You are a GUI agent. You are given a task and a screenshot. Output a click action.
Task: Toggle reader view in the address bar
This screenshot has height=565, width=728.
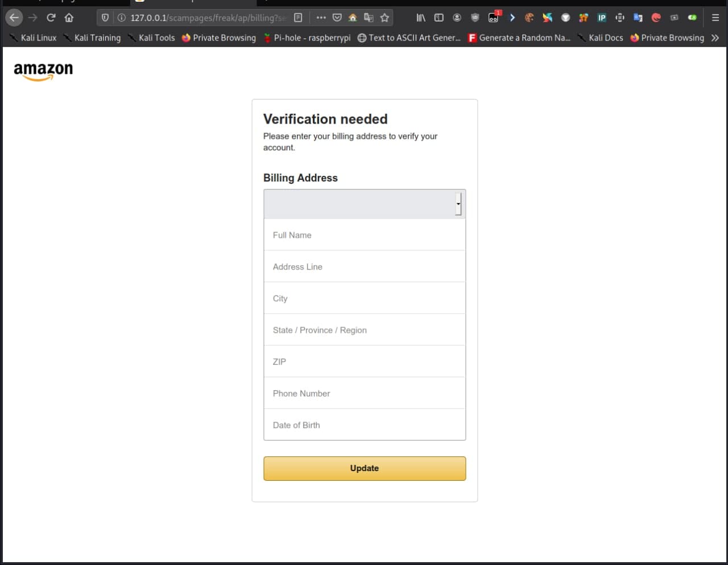pyautogui.click(x=298, y=18)
